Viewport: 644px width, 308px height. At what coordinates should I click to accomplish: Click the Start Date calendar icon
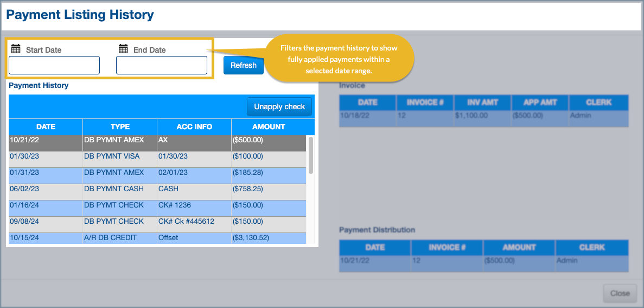[16, 49]
